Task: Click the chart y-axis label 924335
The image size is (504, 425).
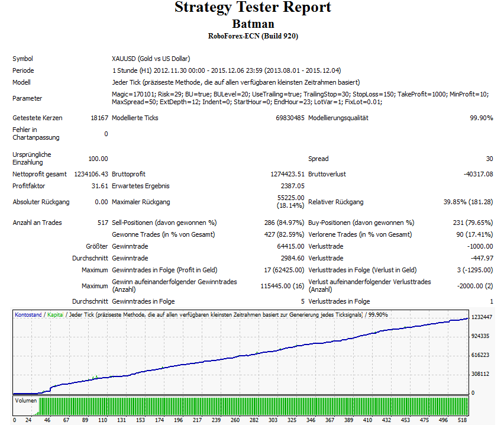Action: [x=480, y=336]
